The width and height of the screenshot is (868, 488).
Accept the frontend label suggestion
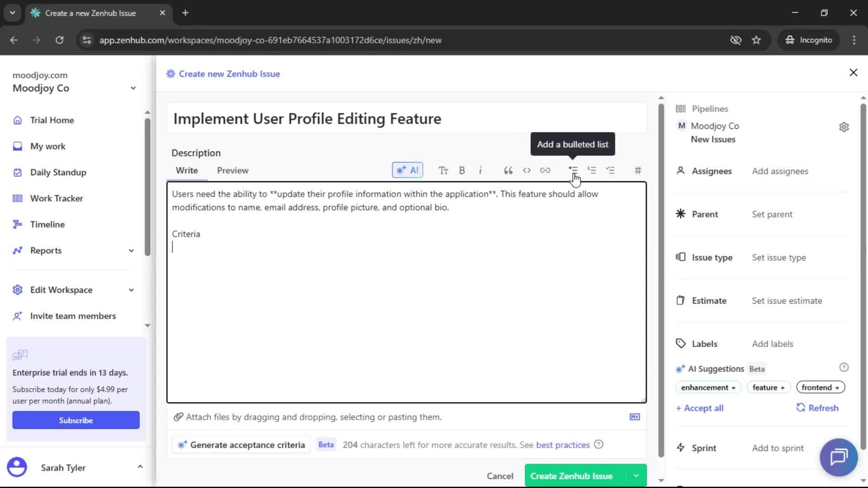[x=820, y=387]
